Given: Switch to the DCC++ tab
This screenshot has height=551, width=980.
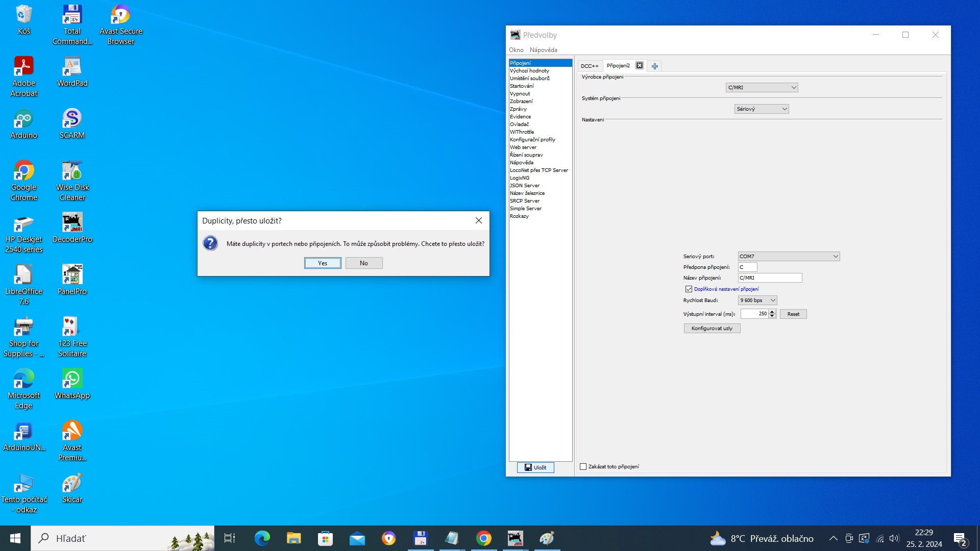Looking at the screenshot, I should pos(590,66).
